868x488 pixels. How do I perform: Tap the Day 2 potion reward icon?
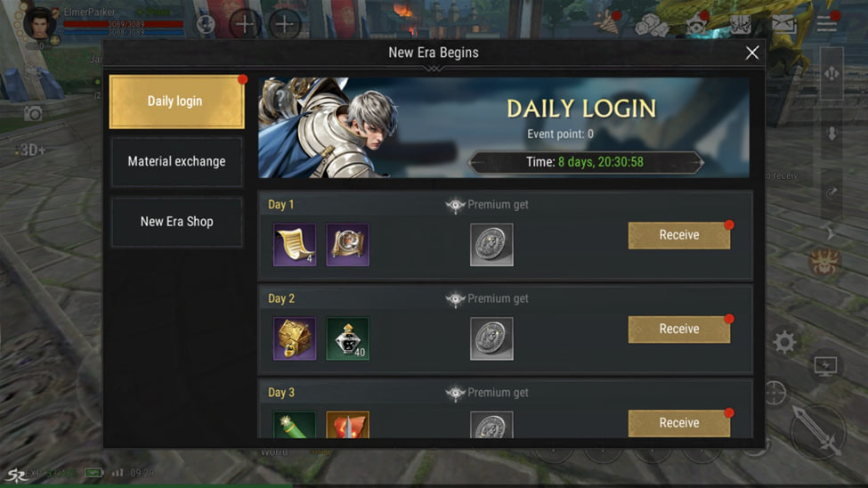(347, 338)
